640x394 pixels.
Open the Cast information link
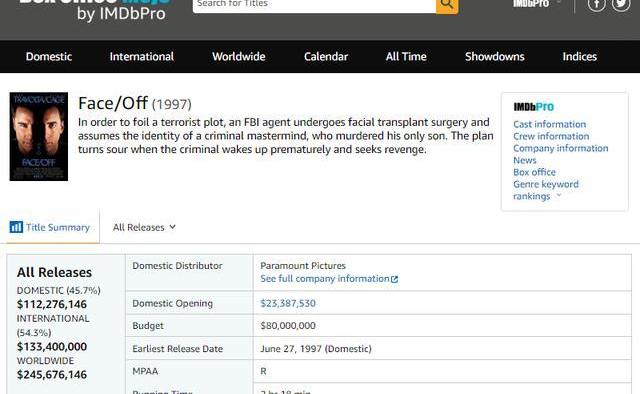[x=549, y=124]
